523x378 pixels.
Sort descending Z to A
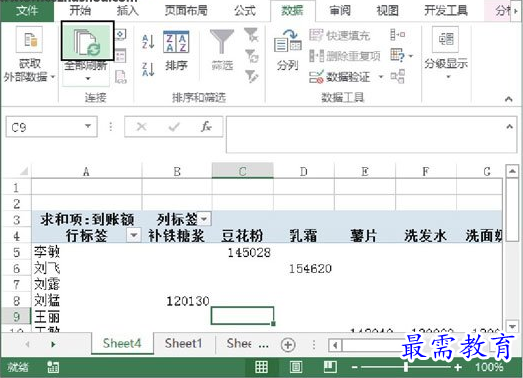(148, 69)
